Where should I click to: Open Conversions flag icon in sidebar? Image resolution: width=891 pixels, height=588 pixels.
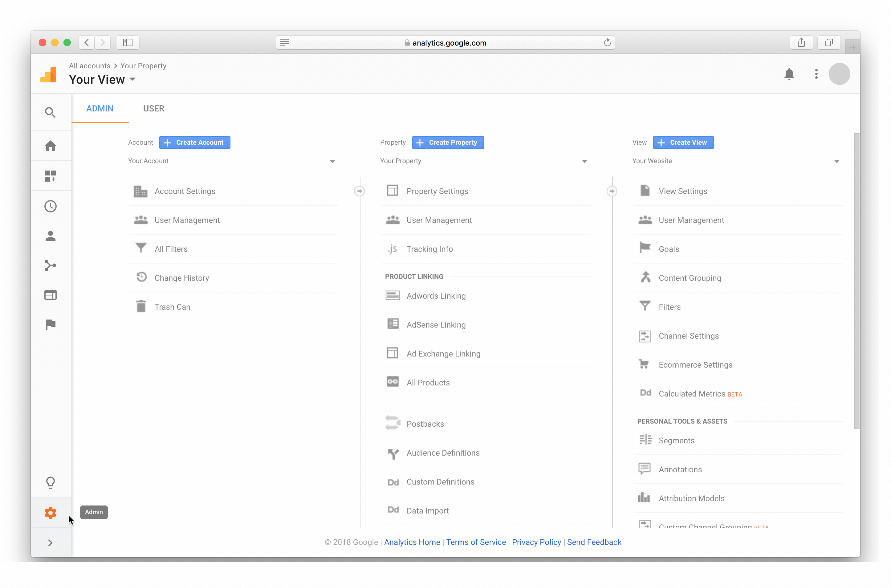click(50, 324)
